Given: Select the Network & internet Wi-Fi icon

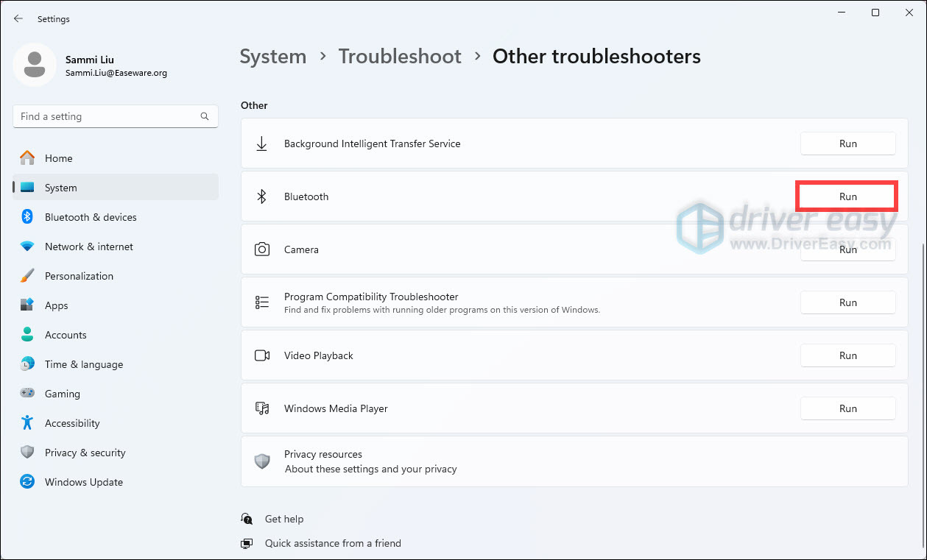Looking at the screenshot, I should (27, 247).
